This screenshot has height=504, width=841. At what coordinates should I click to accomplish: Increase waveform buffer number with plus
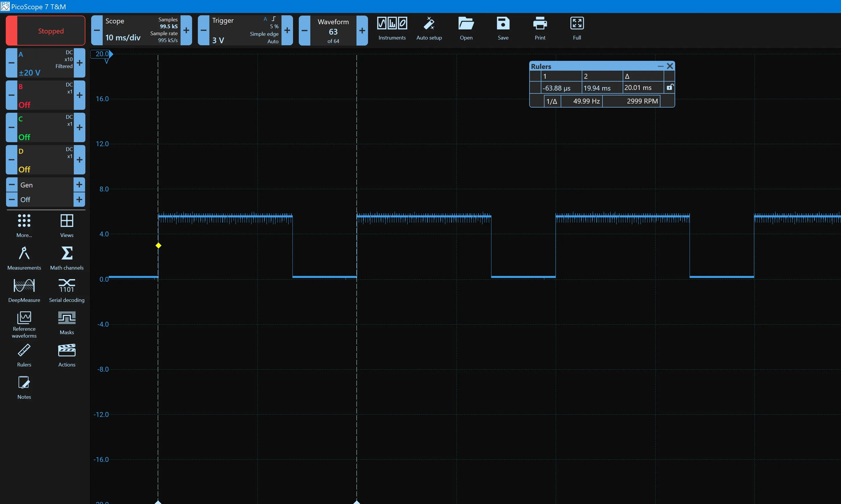coord(362,31)
